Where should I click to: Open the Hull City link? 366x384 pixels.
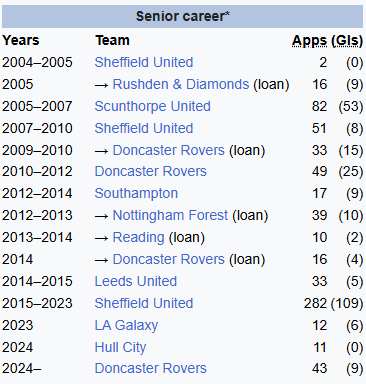tap(120, 347)
